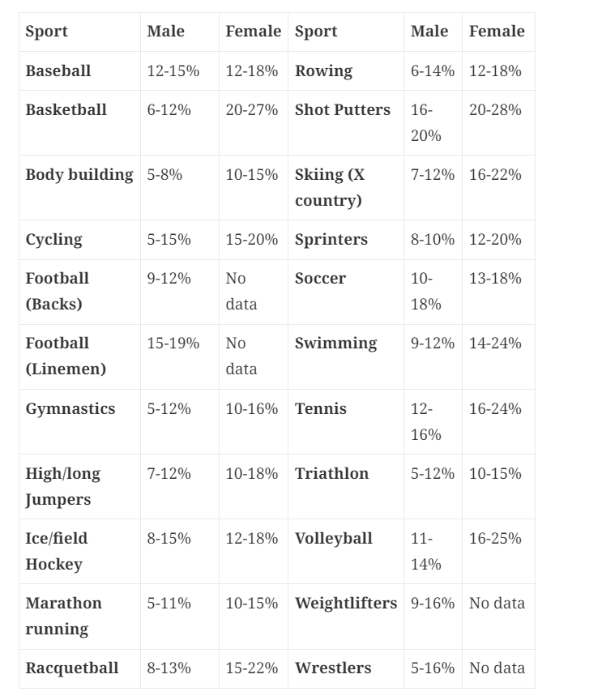This screenshot has width=602, height=700.
Task: Select the Racquetball cell
Action: (71, 668)
